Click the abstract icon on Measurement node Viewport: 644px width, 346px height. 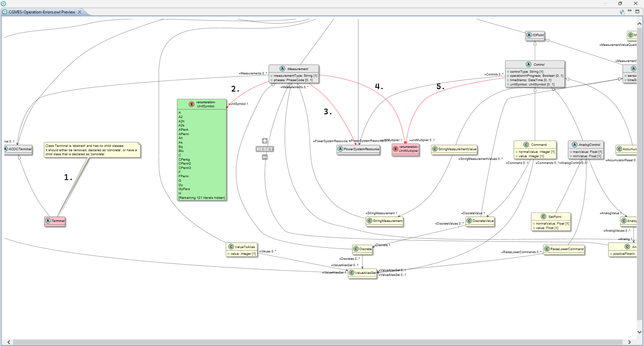click(282, 69)
